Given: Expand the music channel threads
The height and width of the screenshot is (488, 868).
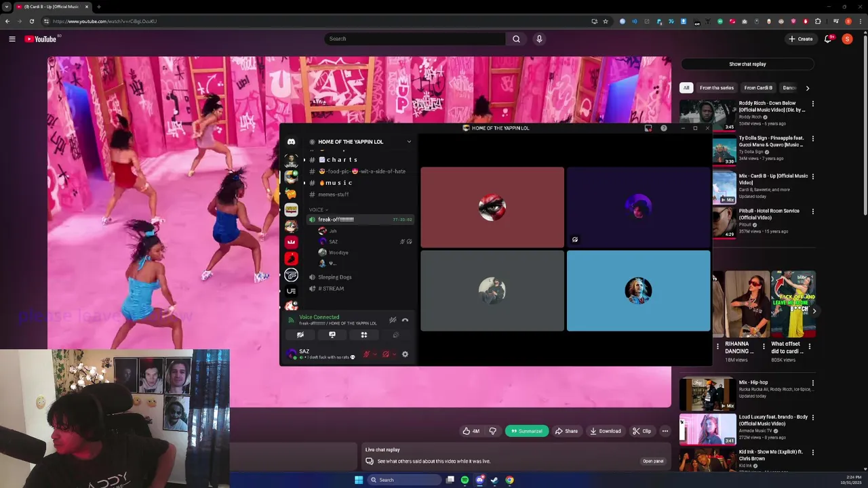Looking at the screenshot, I should [x=304, y=183].
